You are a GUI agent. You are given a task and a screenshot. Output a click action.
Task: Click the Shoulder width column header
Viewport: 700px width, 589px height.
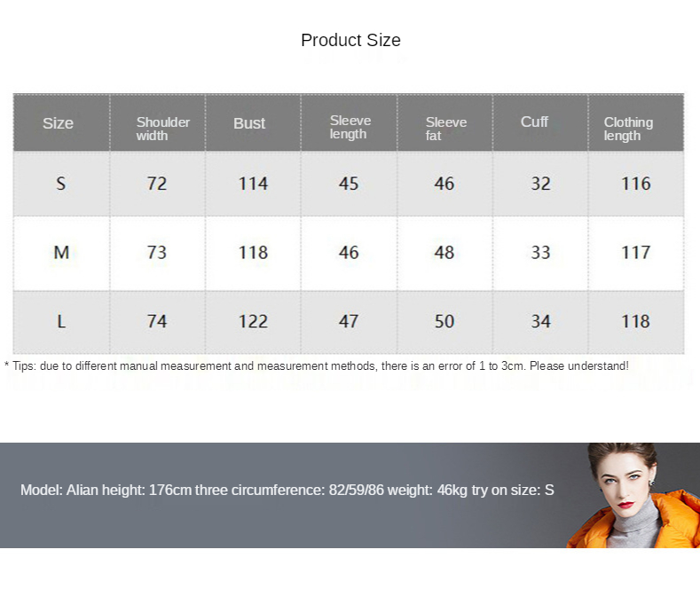pos(163,129)
